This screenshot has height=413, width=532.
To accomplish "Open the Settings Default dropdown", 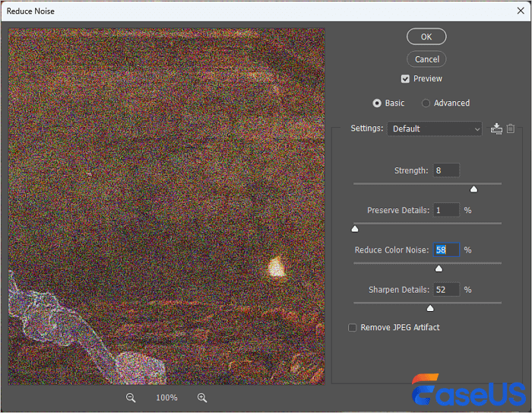I will pos(435,129).
